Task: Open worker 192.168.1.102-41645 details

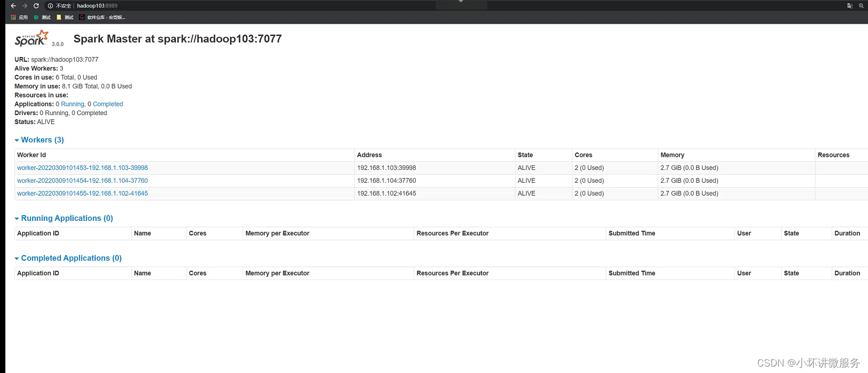Action: click(x=82, y=193)
